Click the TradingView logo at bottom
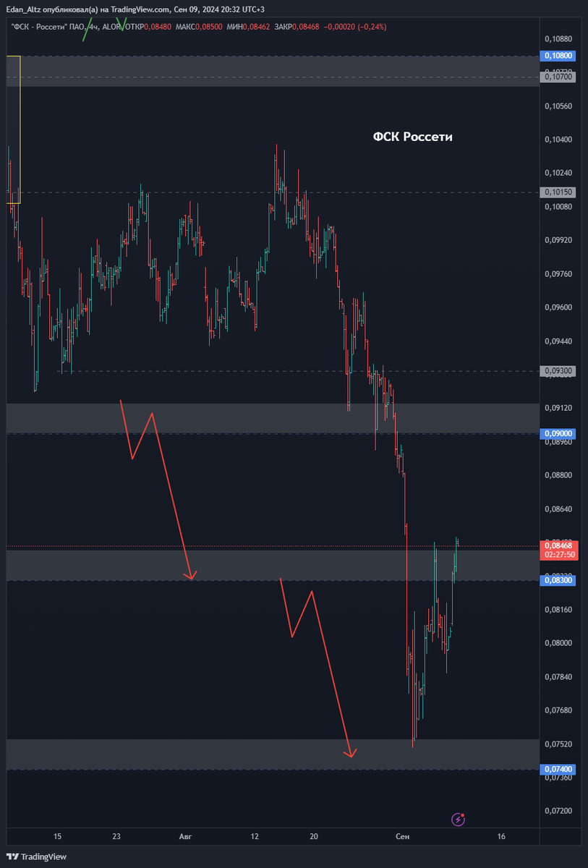The width and height of the screenshot is (588, 868). (x=37, y=856)
